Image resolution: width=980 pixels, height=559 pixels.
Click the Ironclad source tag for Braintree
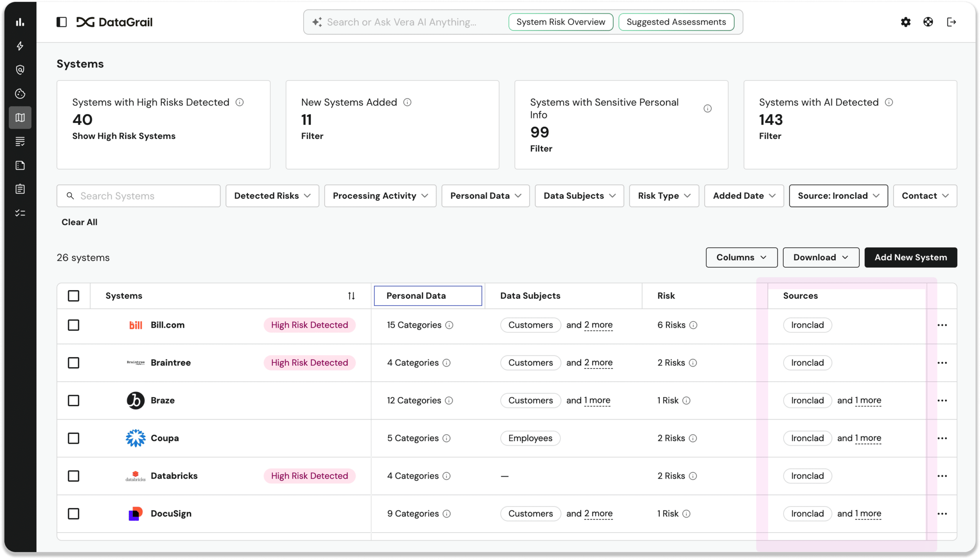tap(807, 363)
